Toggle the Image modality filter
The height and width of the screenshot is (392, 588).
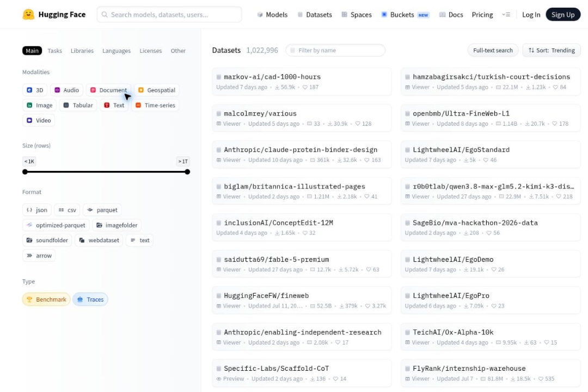[x=39, y=106]
